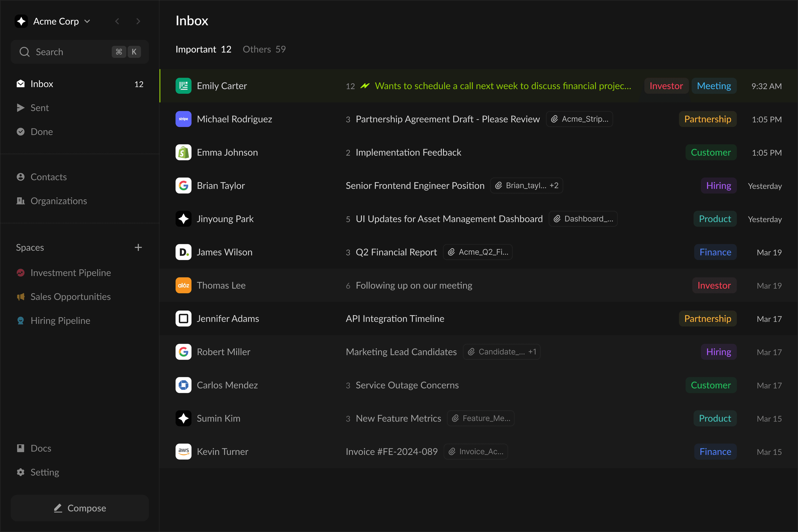Open the Feature_Me... attachment
Screen dimensions: 798x532
coord(481,418)
